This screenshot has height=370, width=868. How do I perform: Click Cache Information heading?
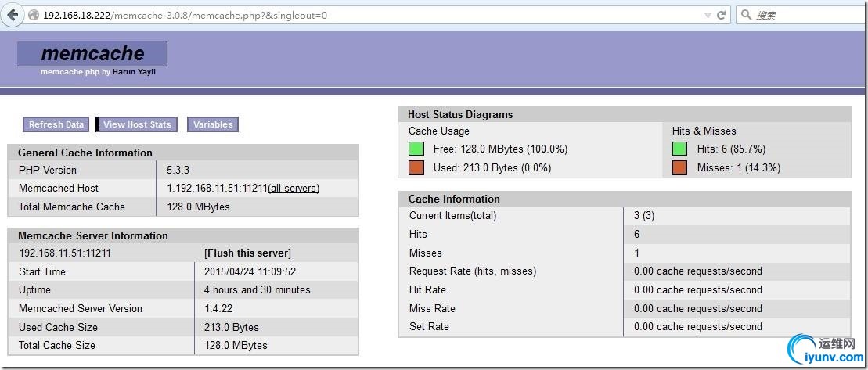[x=454, y=199]
